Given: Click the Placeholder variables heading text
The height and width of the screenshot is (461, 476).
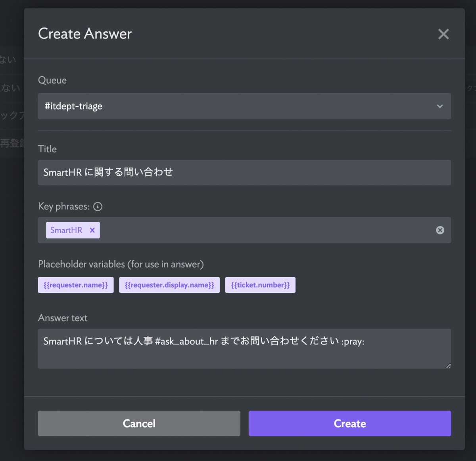Looking at the screenshot, I should click(121, 264).
